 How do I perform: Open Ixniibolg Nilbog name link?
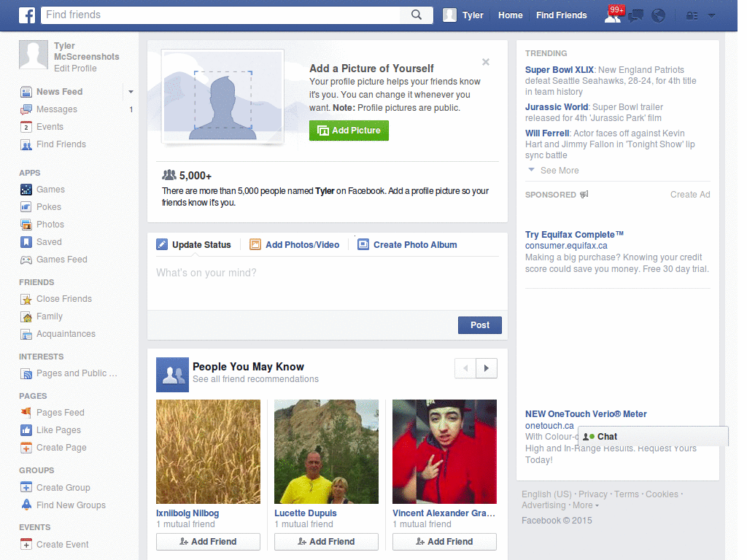pyautogui.click(x=187, y=513)
